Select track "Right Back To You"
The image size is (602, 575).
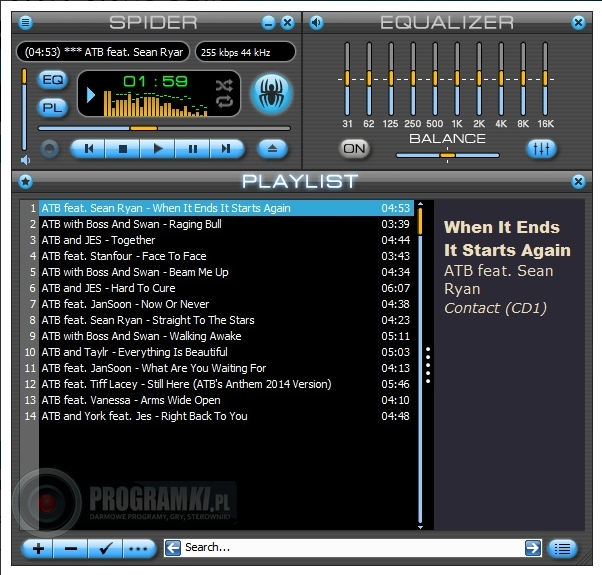[x=226, y=416]
